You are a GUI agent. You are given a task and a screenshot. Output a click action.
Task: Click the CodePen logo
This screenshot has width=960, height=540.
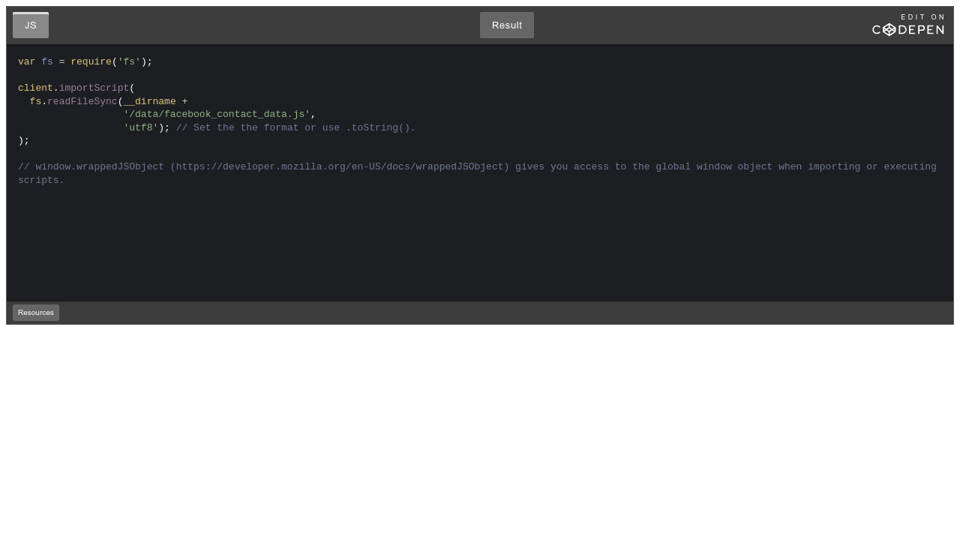pos(907,30)
